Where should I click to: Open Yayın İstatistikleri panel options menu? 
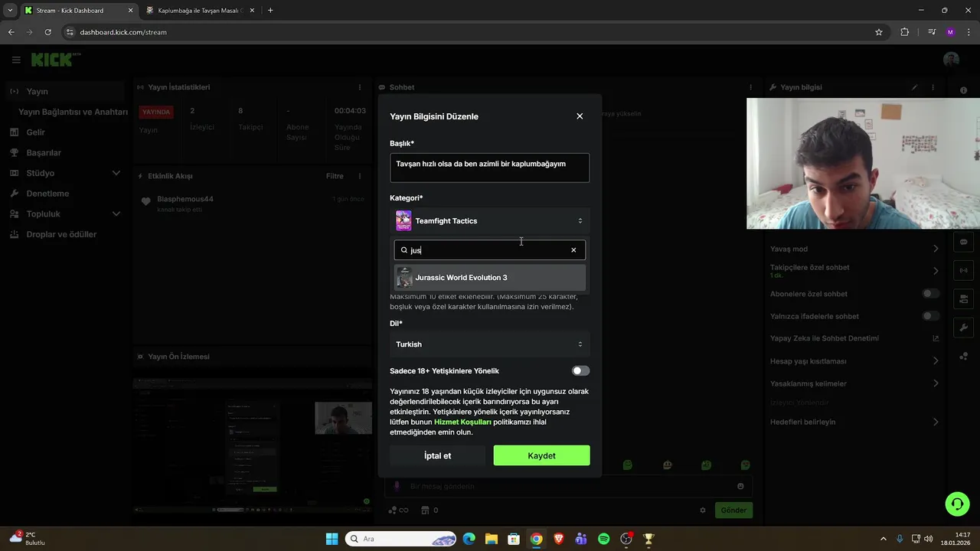[x=360, y=87]
